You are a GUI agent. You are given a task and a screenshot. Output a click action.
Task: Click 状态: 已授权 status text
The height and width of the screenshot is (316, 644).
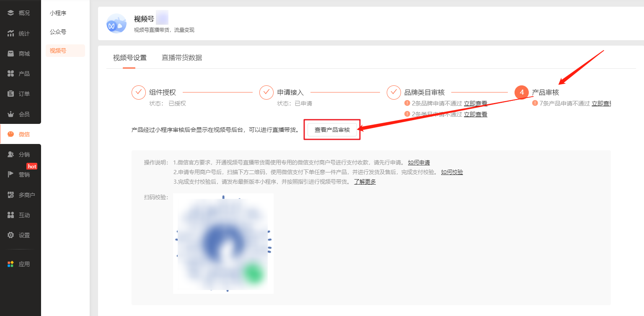(x=168, y=103)
